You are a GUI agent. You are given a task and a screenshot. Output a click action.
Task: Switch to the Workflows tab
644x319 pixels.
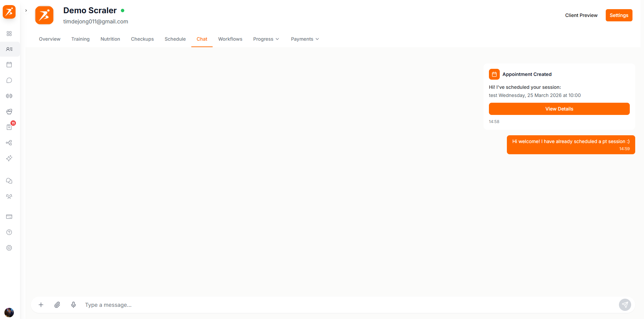pos(230,39)
